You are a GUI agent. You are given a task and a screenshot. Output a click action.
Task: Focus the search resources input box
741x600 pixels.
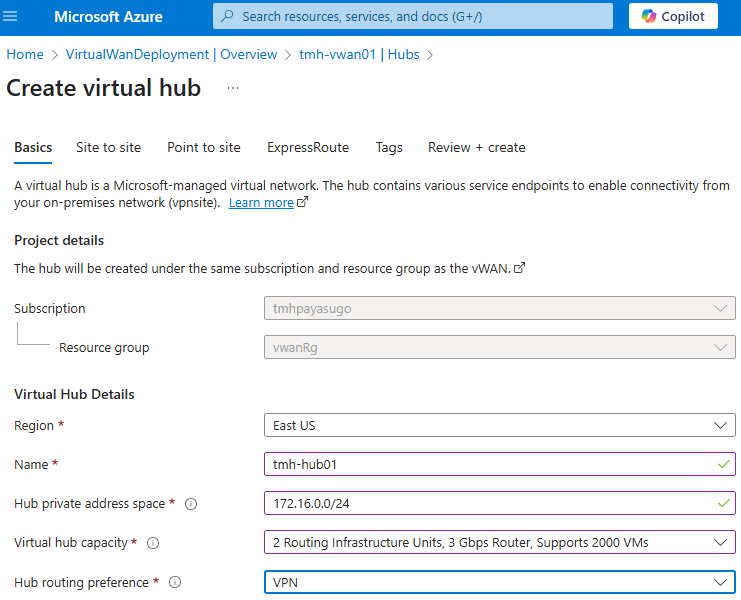click(x=413, y=16)
